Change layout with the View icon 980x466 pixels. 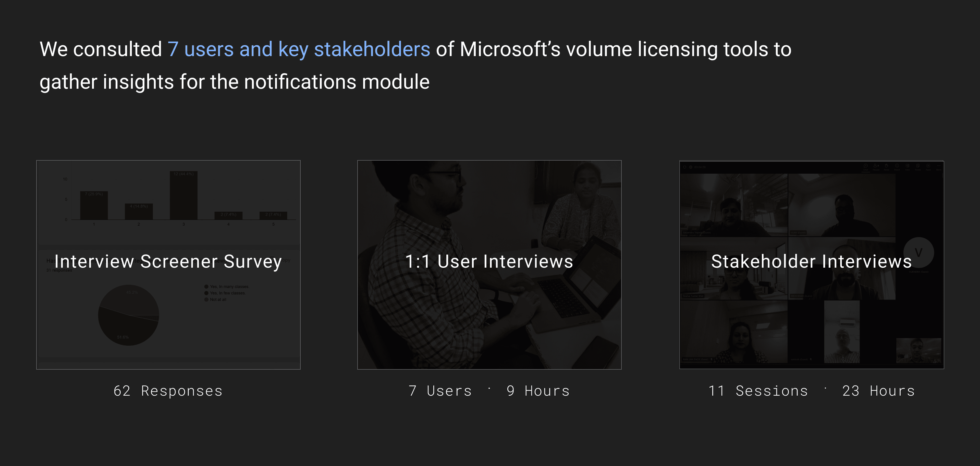907,166
